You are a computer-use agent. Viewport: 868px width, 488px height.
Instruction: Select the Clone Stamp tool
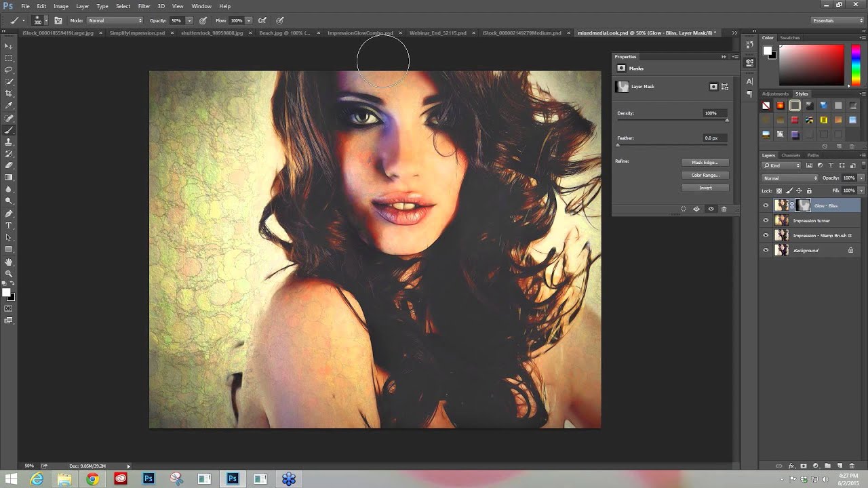click(x=9, y=142)
